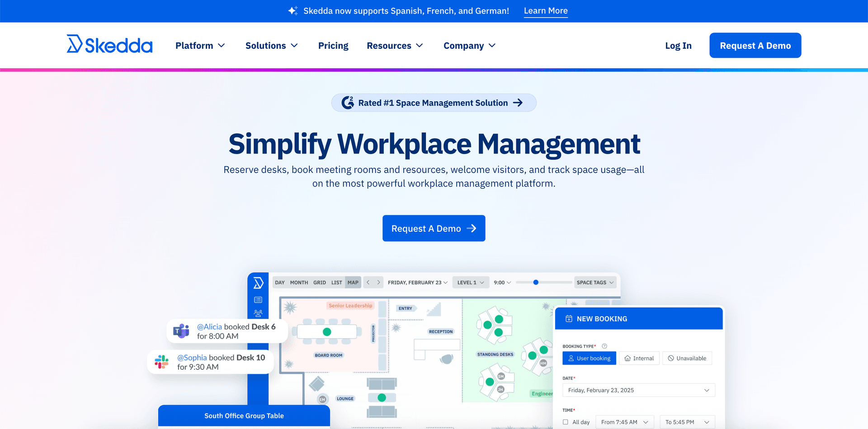Select User booking as the booking type
The image size is (868, 429).
coord(589,358)
